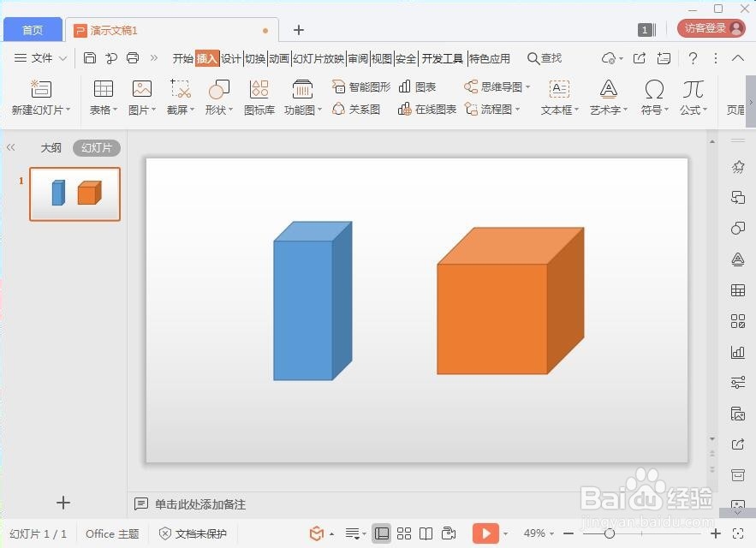
Task: Switch to the 首页 home tab
Action: (33, 30)
